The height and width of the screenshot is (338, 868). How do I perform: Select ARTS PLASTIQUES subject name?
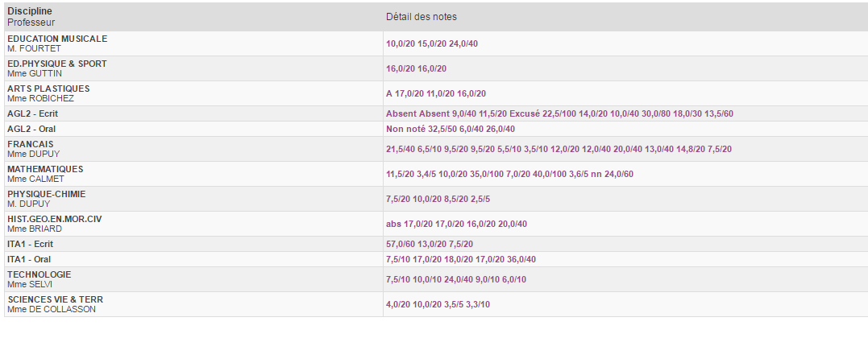[x=48, y=89]
